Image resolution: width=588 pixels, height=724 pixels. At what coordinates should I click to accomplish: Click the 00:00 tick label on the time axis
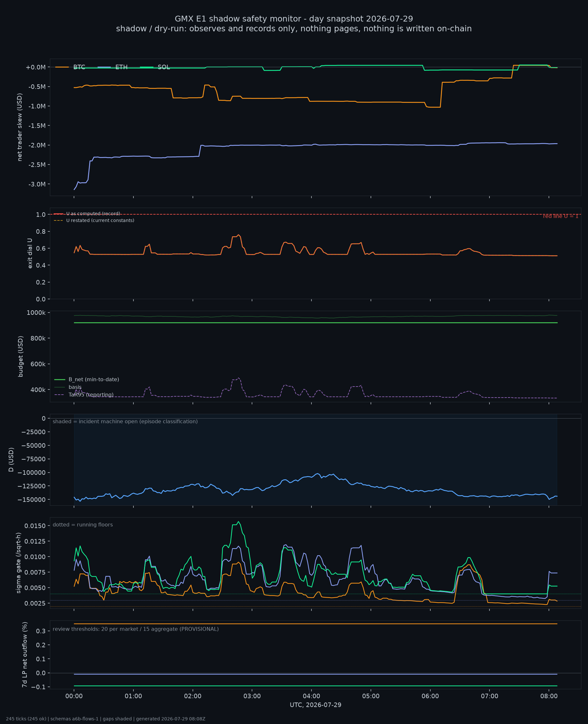74,696
